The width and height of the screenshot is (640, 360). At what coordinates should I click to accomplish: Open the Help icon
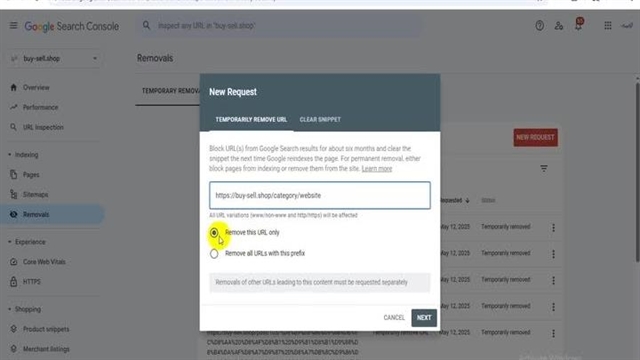(x=540, y=26)
